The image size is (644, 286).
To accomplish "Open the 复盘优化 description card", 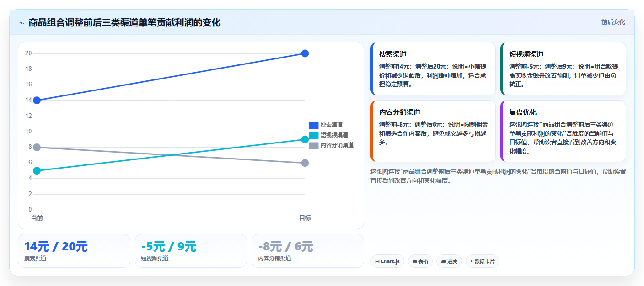I will click(x=563, y=131).
